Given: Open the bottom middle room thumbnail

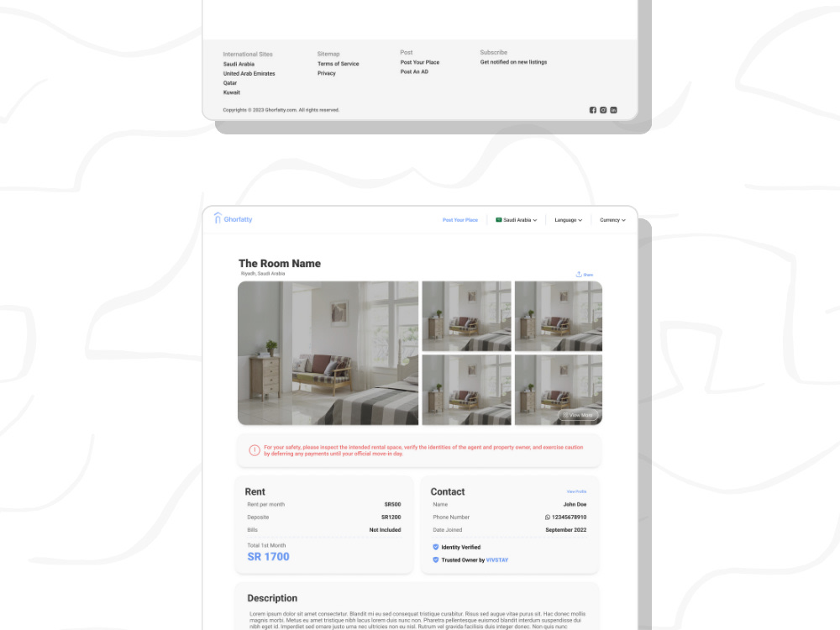Looking at the screenshot, I should click(466, 390).
